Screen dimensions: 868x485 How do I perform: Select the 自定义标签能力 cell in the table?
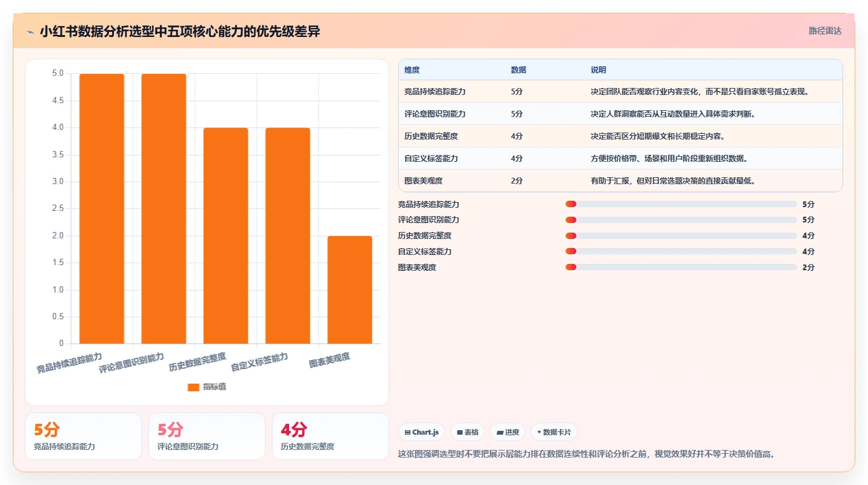pos(431,159)
